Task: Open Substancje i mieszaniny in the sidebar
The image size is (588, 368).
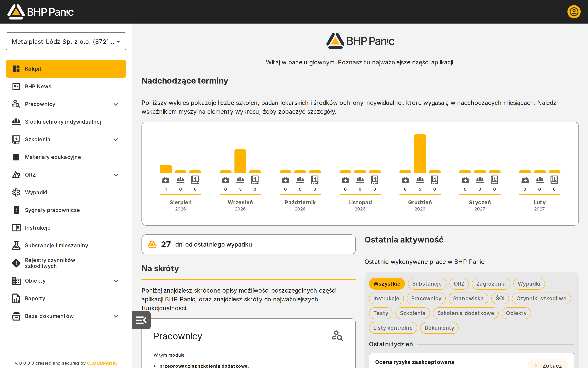Action: [x=66, y=245]
